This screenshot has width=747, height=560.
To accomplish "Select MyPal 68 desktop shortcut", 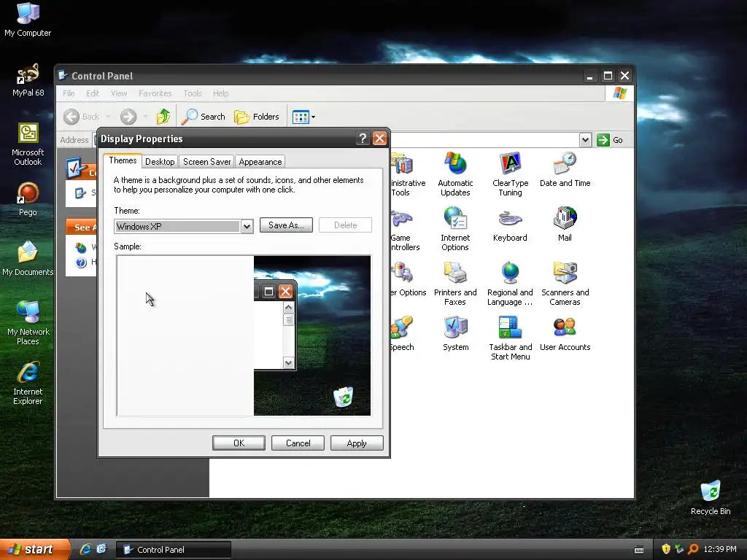I will [x=28, y=80].
